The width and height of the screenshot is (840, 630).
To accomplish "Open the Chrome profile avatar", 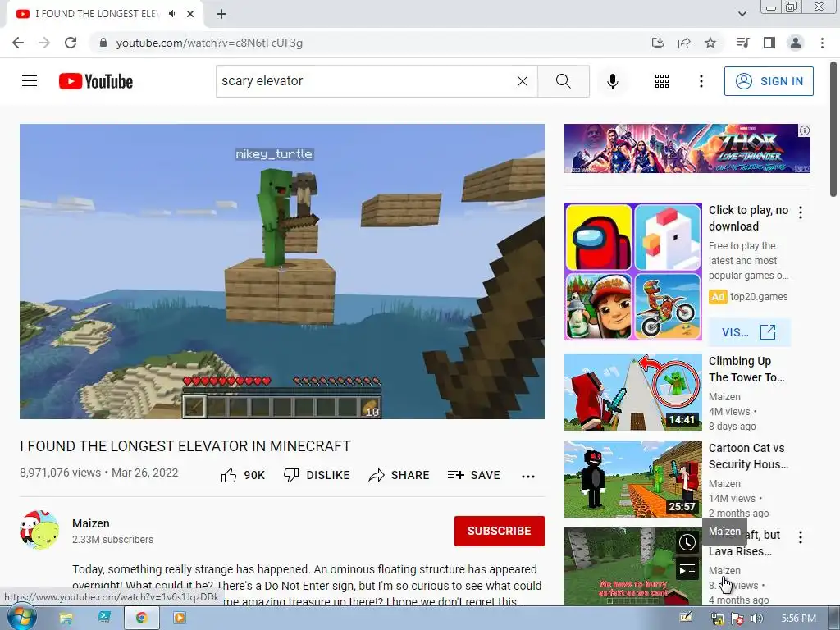I will (796, 43).
